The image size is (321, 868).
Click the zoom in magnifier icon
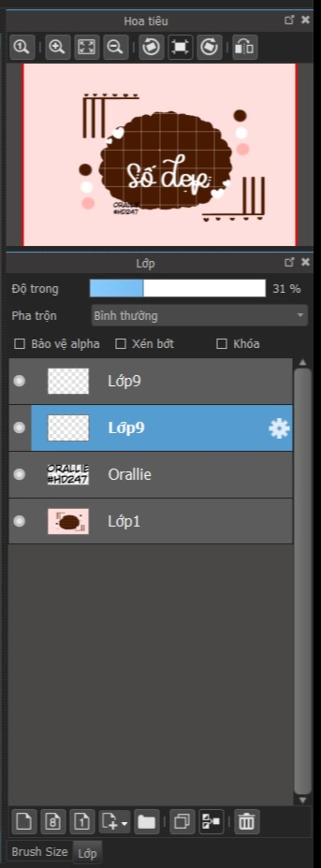pos(57,47)
